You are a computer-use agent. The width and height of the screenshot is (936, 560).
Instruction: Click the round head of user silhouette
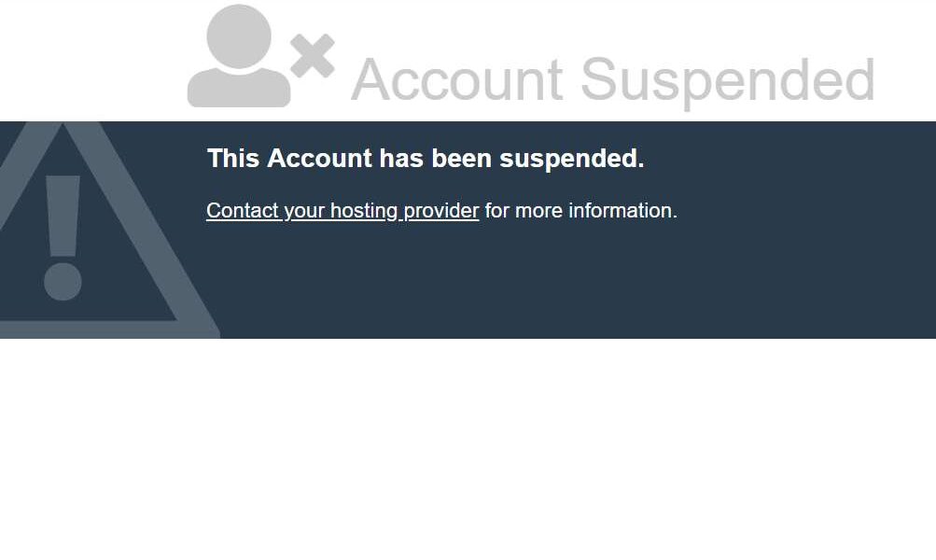(239, 35)
